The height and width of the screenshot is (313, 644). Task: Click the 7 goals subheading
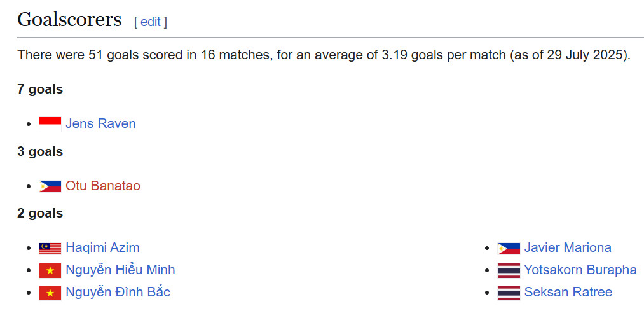pos(40,89)
